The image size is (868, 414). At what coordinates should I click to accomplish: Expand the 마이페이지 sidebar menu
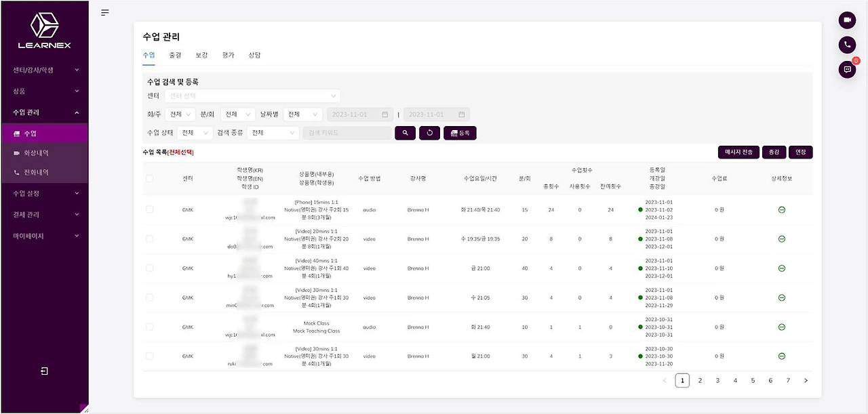tap(44, 236)
